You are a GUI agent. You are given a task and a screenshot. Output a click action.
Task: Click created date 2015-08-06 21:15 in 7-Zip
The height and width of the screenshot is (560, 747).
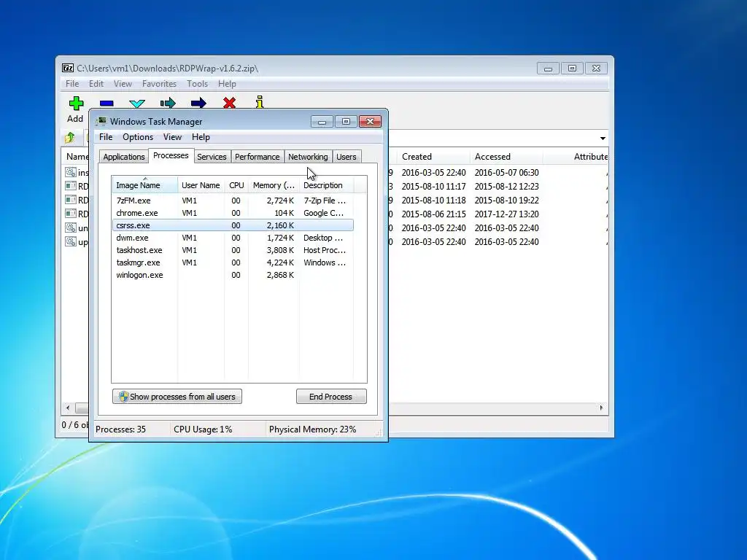click(433, 214)
